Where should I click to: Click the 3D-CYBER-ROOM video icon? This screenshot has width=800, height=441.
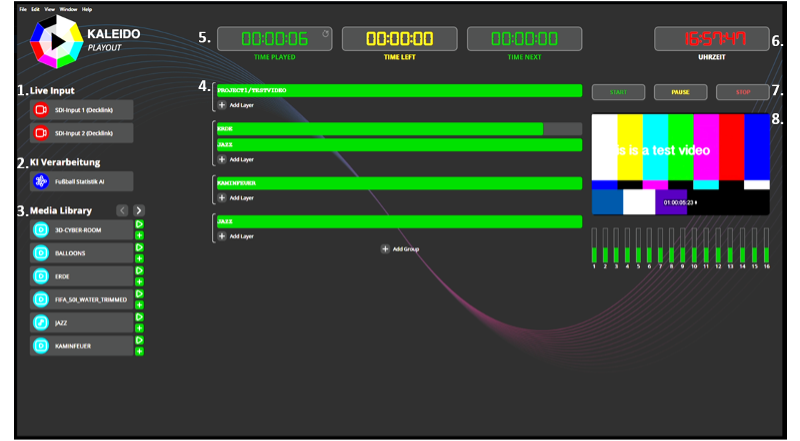[41, 230]
